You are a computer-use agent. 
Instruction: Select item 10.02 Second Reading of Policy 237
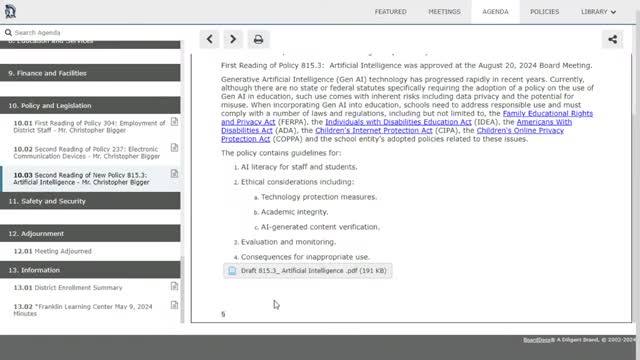87,153
